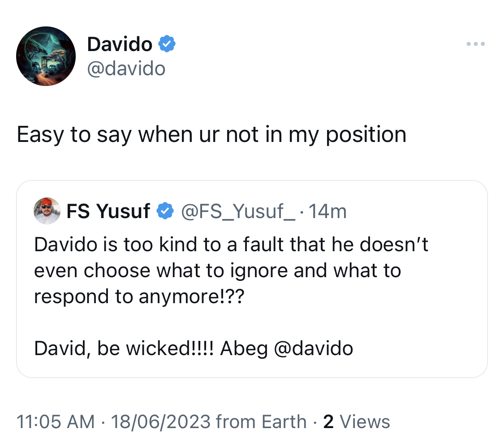Open the three-dot more options menu
The height and width of the screenshot is (446, 504).
[x=476, y=44]
